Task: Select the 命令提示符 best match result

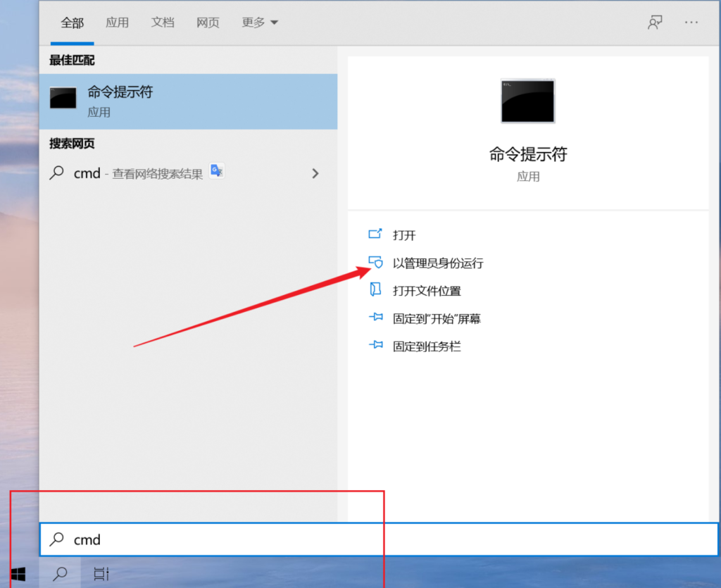Action: tap(188, 101)
